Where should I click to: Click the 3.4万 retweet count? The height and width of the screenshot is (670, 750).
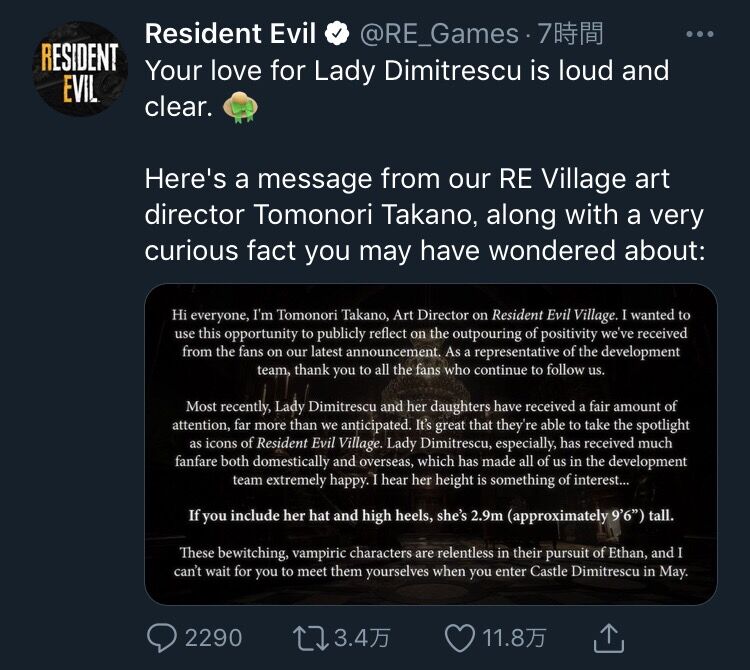(362, 638)
